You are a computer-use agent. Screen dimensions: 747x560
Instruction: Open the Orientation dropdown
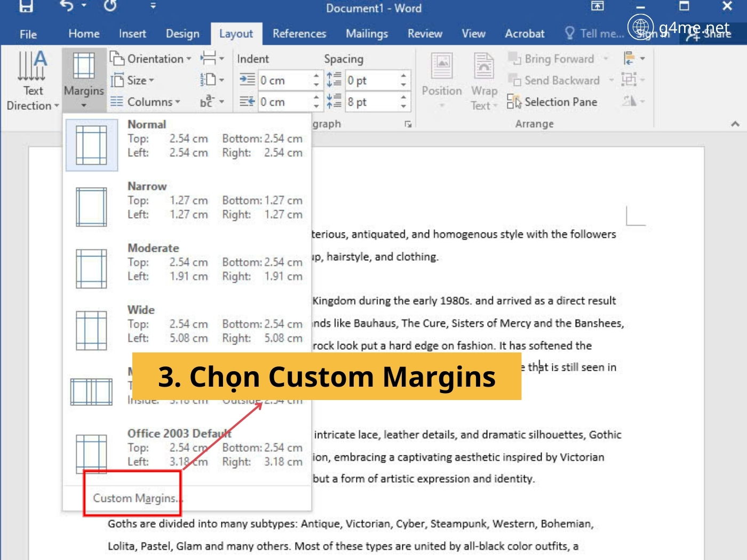coord(151,59)
